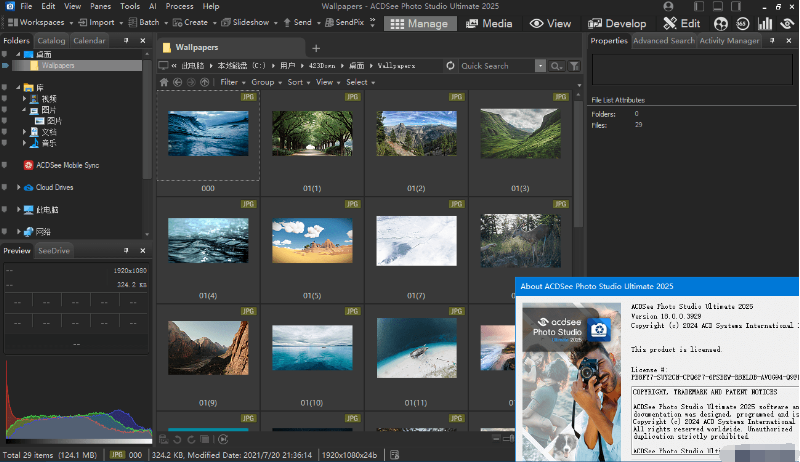Switch to the Activity Manager tab
This screenshot has width=800, height=462.
(x=729, y=40)
